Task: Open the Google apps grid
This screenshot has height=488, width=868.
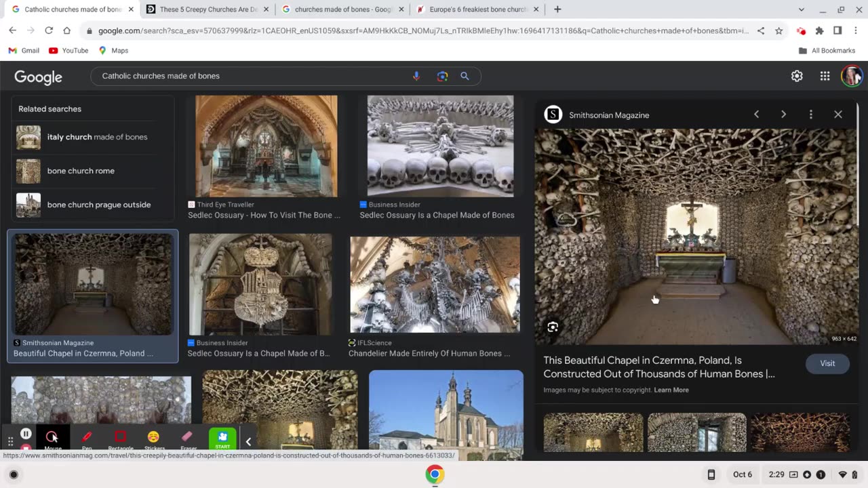Action: [x=825, y=76]
